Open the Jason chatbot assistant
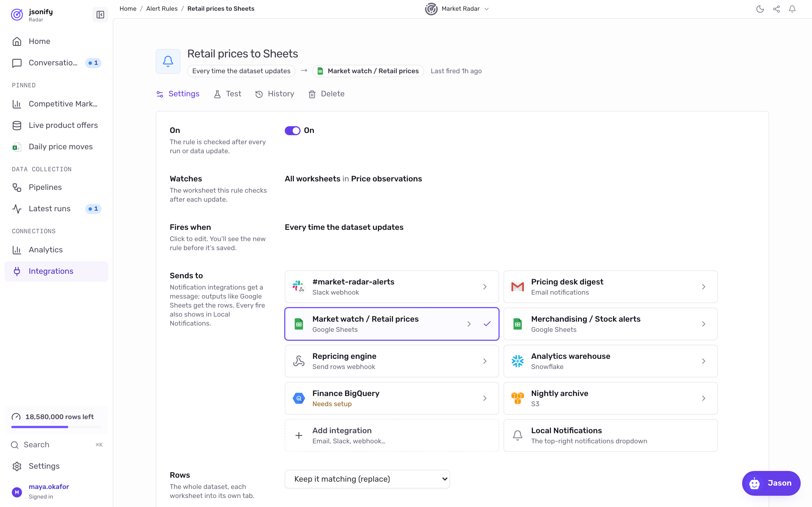Screen dimensions: 812x507 [771, 483]
